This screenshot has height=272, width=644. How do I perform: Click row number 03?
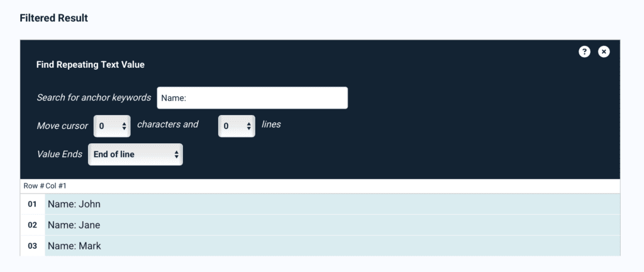pos(33,246)
